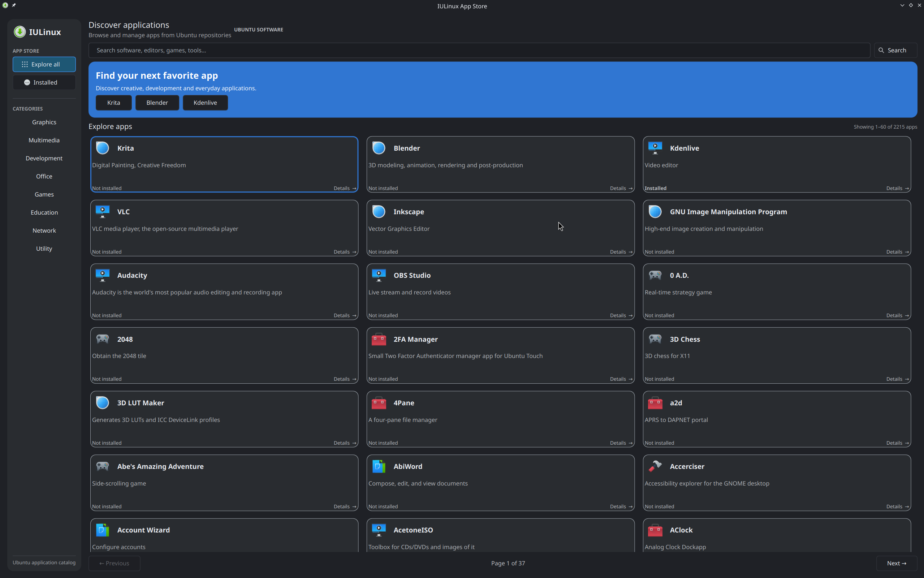Select the Games category
The height and width of the screenshot is (578, 924).
pyautogui.click(x=44, y=194)
